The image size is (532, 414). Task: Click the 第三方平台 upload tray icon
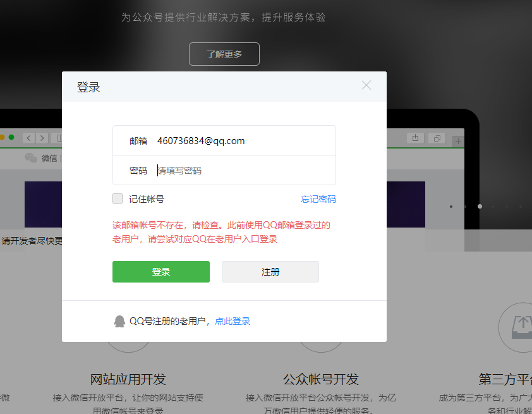tap(522, 327)
